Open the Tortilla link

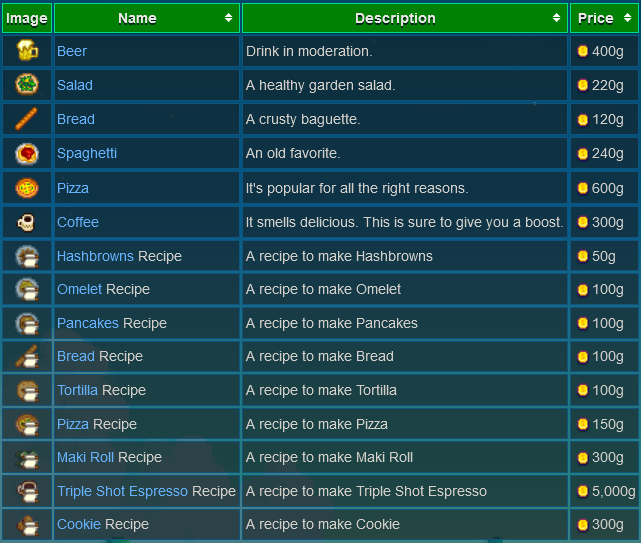coord(77,390)
